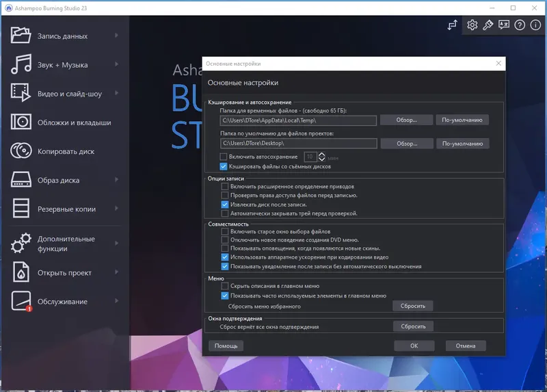Click the autosave interval field showing 10

pyautogui.click(x=310, y=157)
